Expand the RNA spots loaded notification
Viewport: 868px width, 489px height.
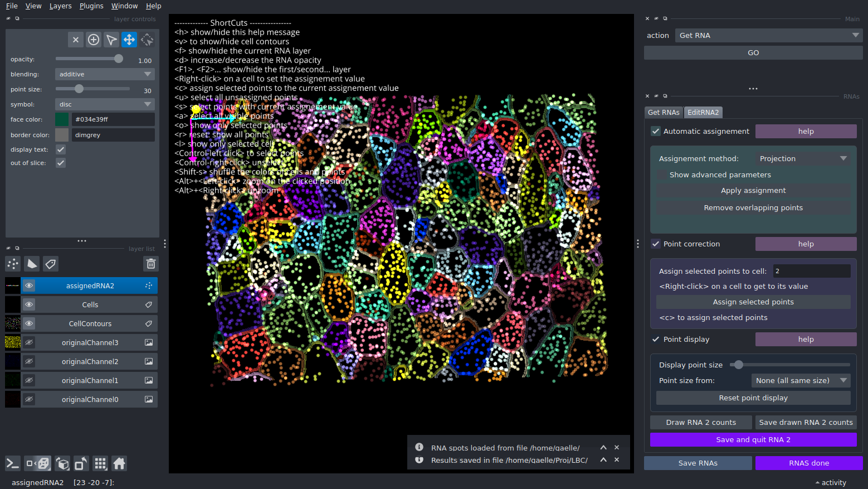pyautogui.click(x=603, y=447)
